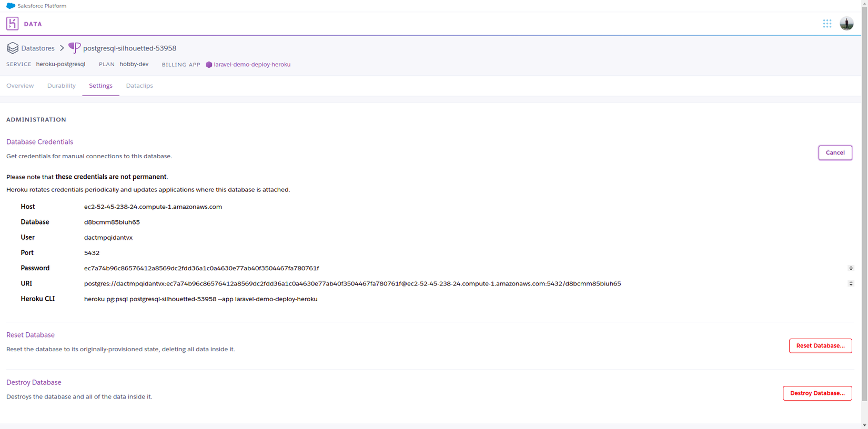Click the Destroy Database heading
This screenshot has width=868, height=429.
pyautogui.click(x=34, y=382)
